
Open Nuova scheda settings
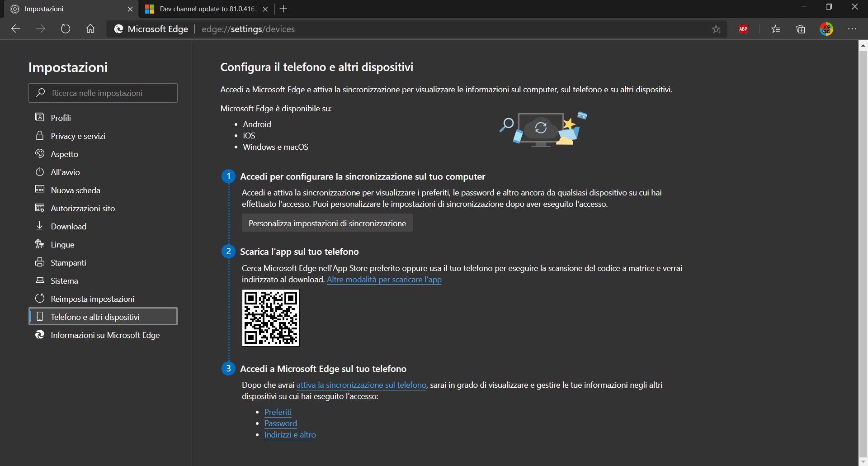(103, 190)
